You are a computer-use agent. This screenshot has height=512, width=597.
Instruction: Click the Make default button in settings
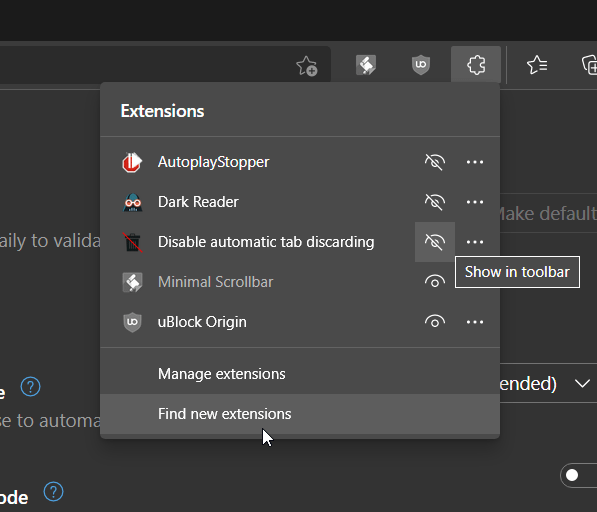[547, 213]
